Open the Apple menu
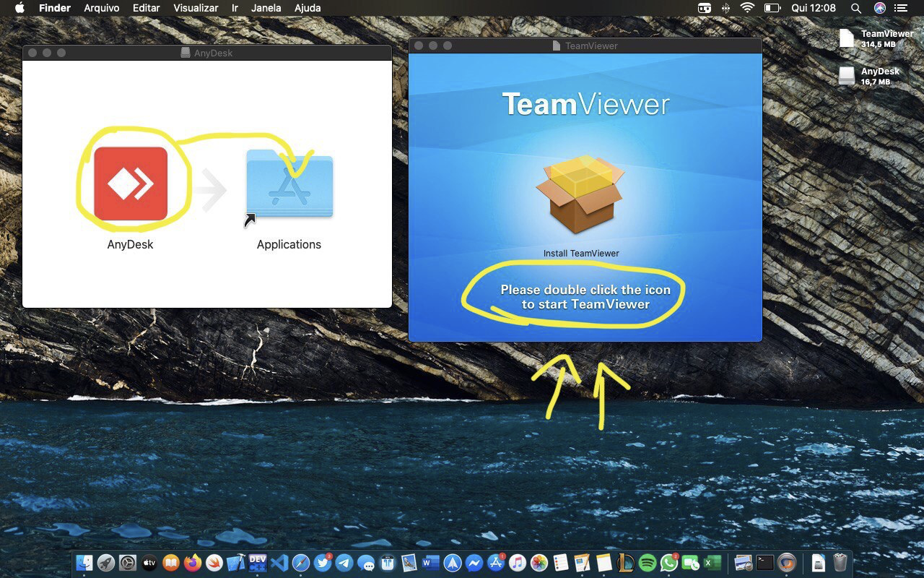924x578 pixels. 19,8
